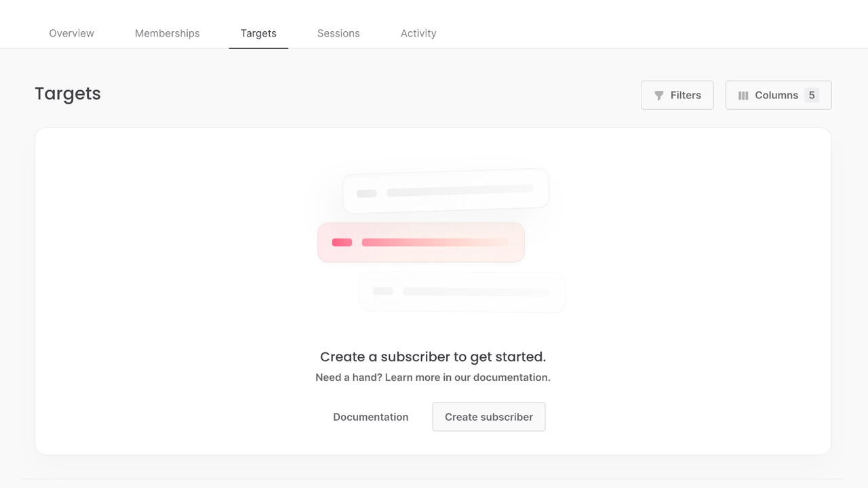Switch to the Memberships tab
868x488 pixels.
[167, 33]
